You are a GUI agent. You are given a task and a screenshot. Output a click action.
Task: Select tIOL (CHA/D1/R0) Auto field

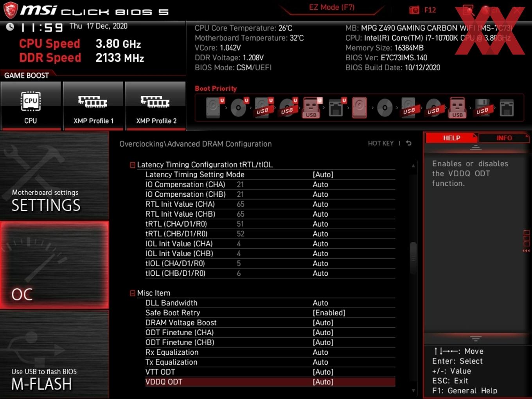(320, 263)
